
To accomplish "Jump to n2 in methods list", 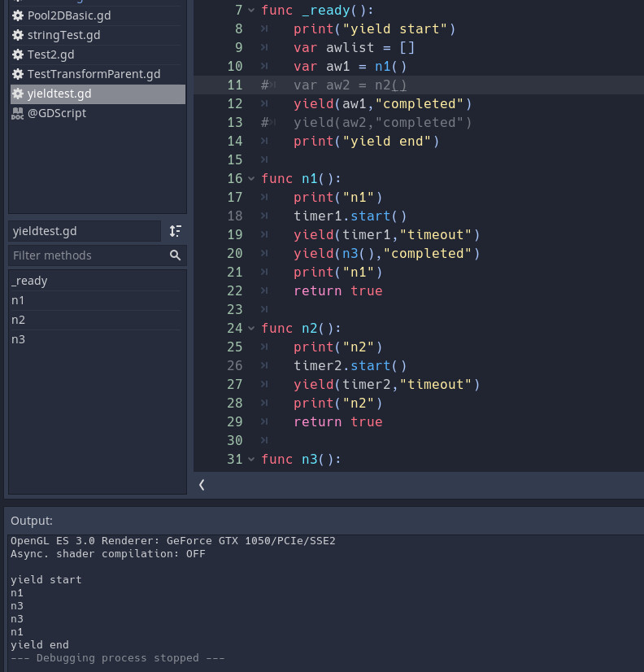I will tap(97, 321).
